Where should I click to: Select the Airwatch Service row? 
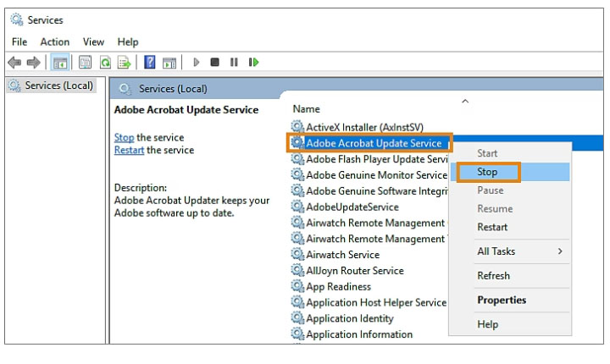(342, 255)
